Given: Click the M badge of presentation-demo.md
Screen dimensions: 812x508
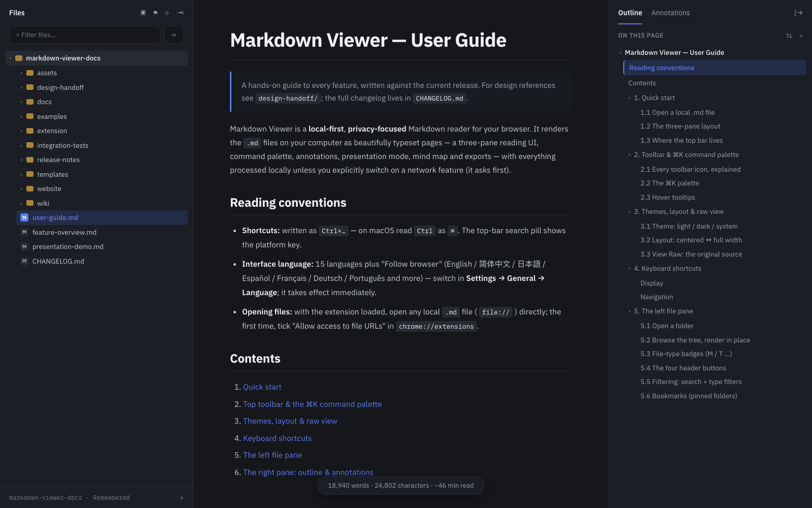Looking at the screenshot, I should tap(24, 246).
